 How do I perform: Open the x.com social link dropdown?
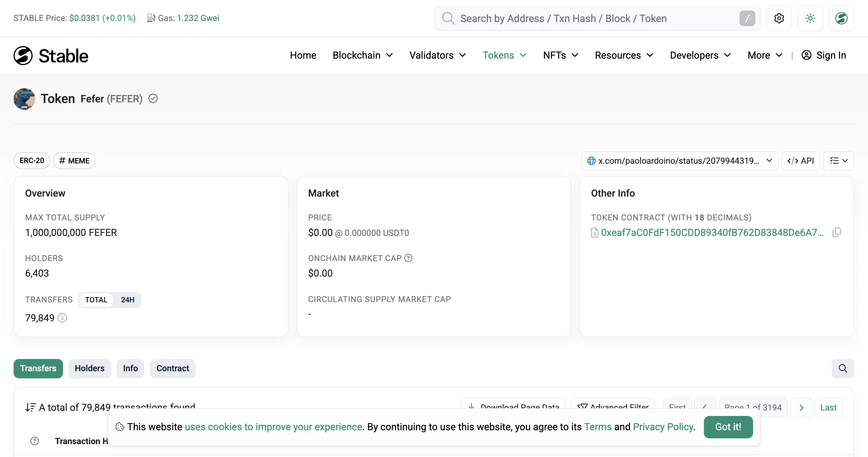pyautogui.click(x=679, y=161)
